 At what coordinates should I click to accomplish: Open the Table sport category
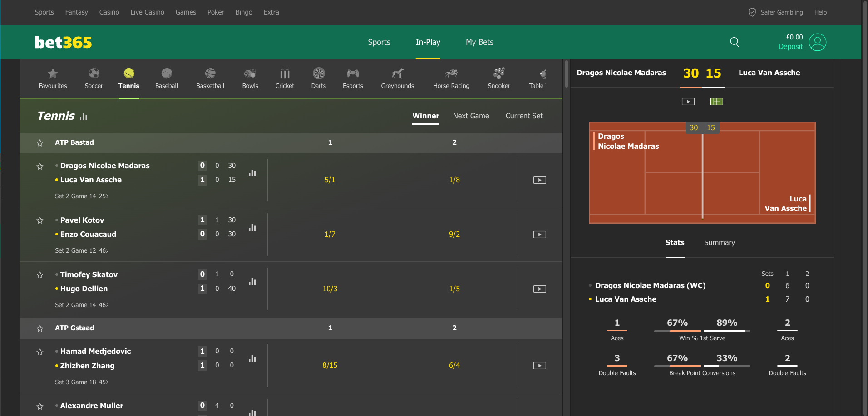537,78
